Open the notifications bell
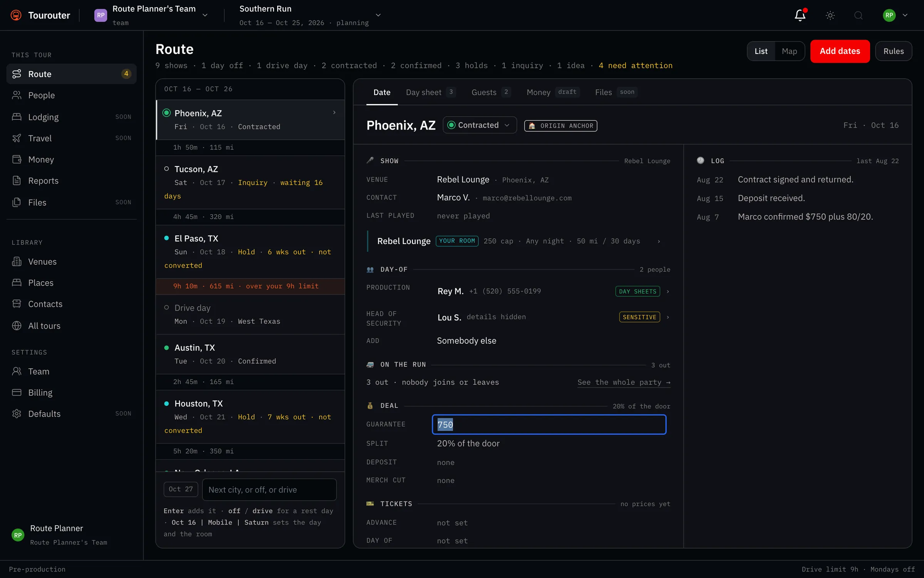Viewport: 924px width, 578px height. point(800,15)
